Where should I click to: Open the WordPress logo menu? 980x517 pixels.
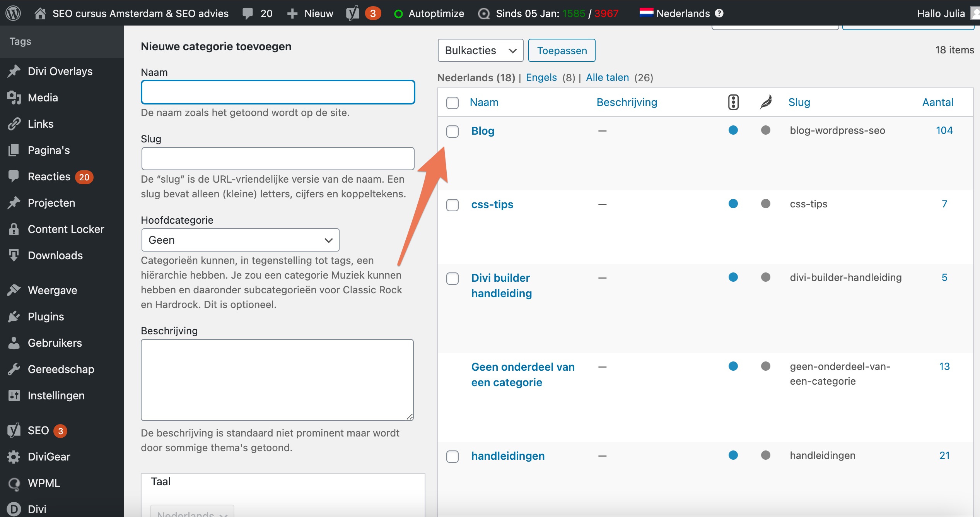[x=13, y=13]
